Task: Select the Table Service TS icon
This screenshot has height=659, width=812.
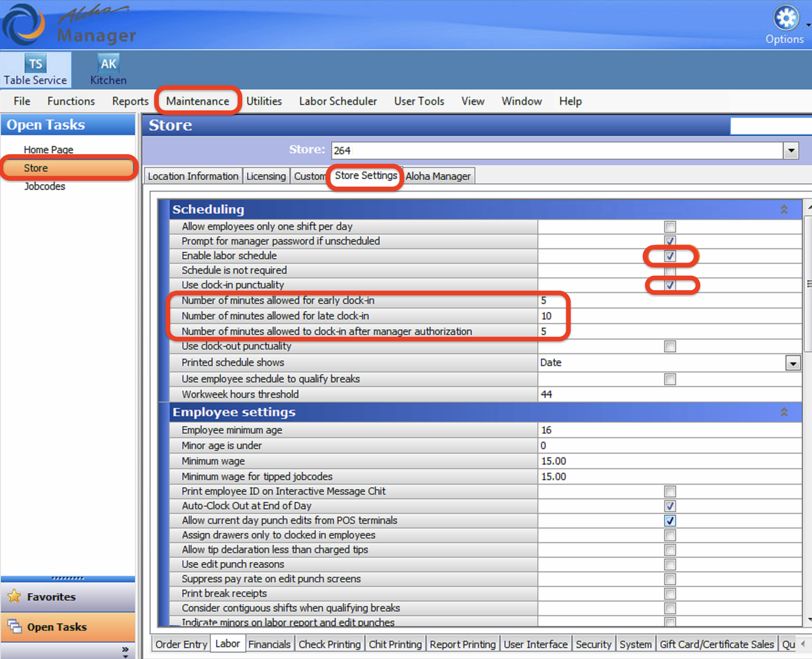Action: tap(36, 64)
